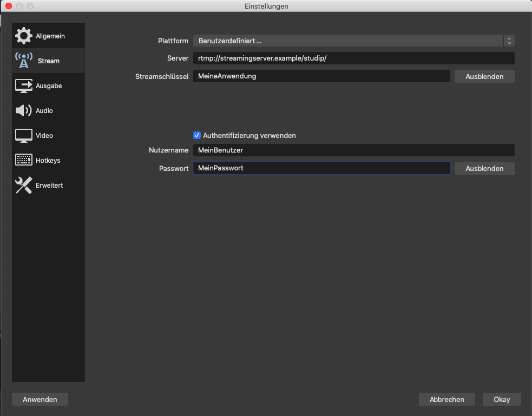The width and height of the screenshot is (532, 416).
Task: Uncheck Authentifizierung verwenden checkbox
Action: pyautogui.click(x=197, y=135)
